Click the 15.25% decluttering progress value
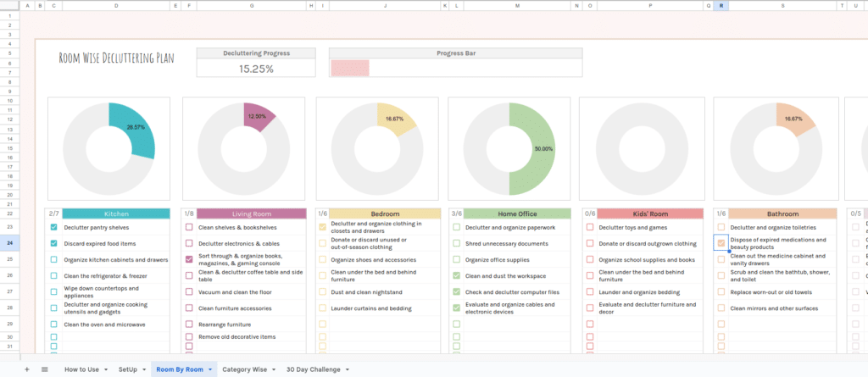The width and height of the screenshot is (868, 377). pos(256,69)
